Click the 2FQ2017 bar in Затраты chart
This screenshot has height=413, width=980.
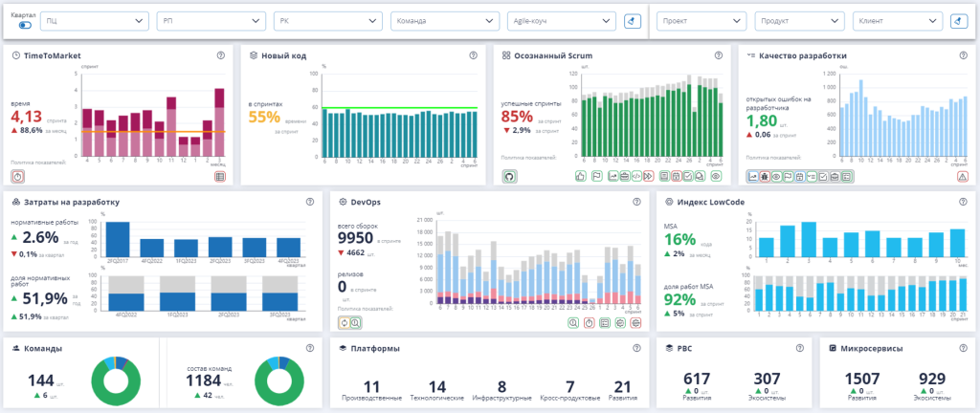pyautogui.click(x=118, y=240)
